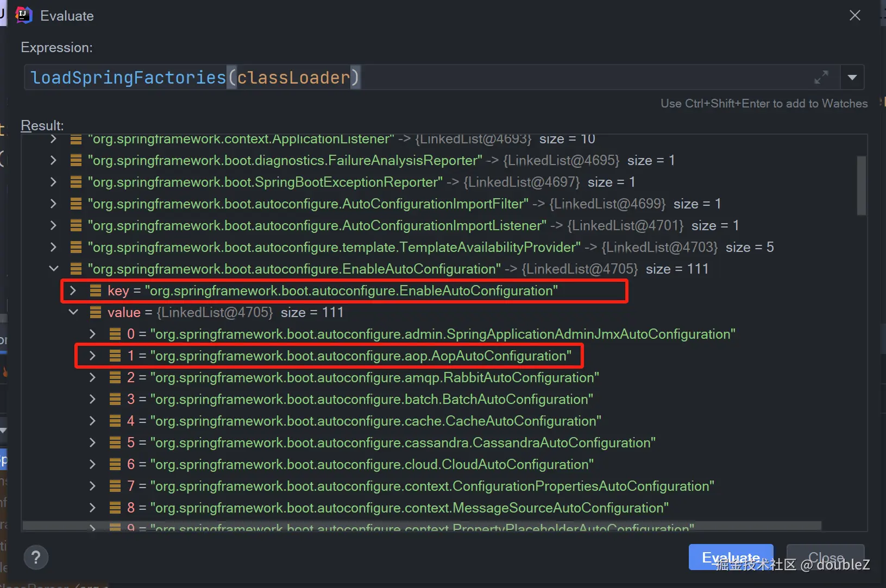The image size is (886, 588).
Task: Click the element icon of AopAutoConfiguration
Action: 115,356
